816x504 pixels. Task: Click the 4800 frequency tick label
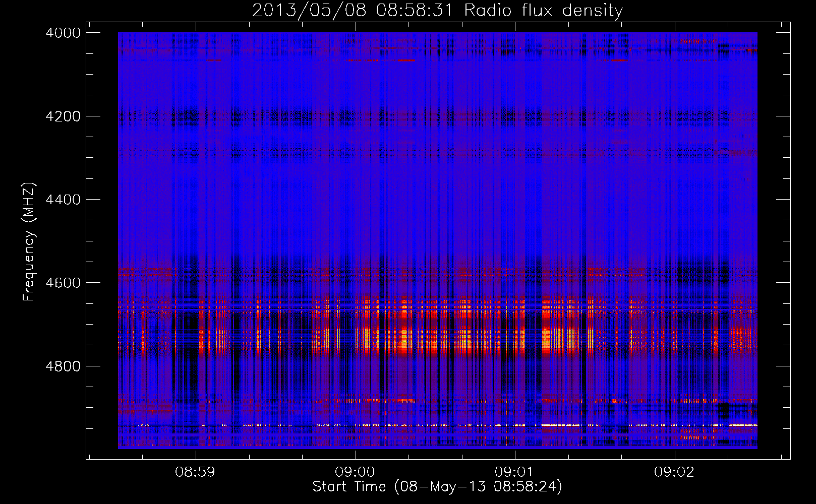pos(63,366)
